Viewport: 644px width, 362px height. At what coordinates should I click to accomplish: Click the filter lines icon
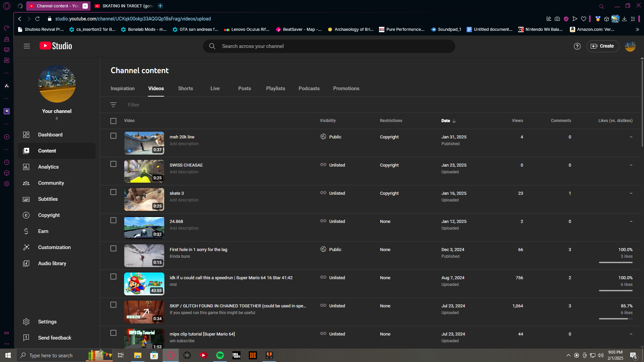113,105
